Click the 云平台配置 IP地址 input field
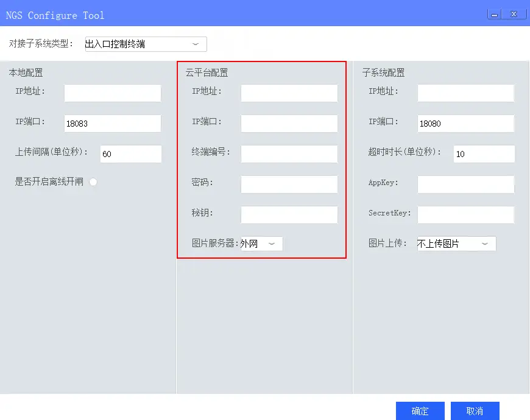The image size is (530, 420). tap(289, 93)
